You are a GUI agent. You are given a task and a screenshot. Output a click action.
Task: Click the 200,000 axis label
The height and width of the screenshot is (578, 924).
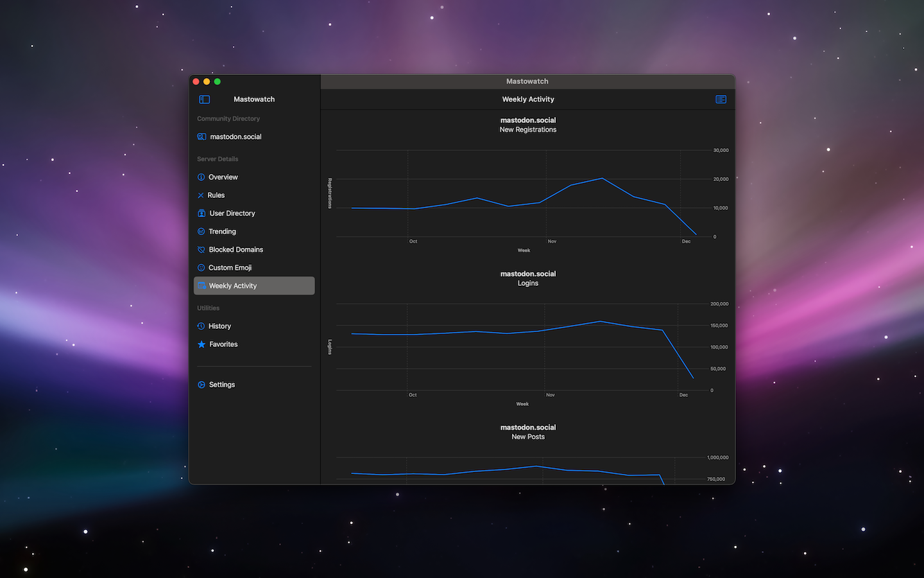point(719,304)
